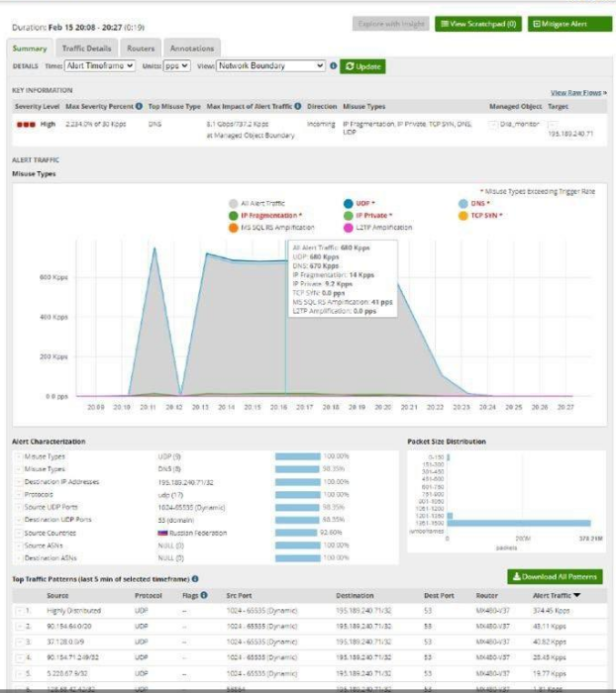
Task: Expand the Destination IP Addresses row
Action: (19, 482)
